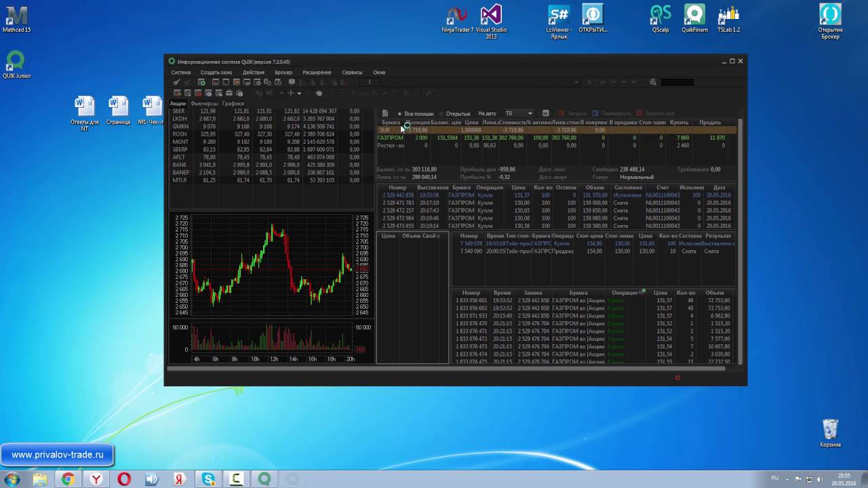Open the Действия menu
The image size is (868, 488).
click(x=254, y=73)
